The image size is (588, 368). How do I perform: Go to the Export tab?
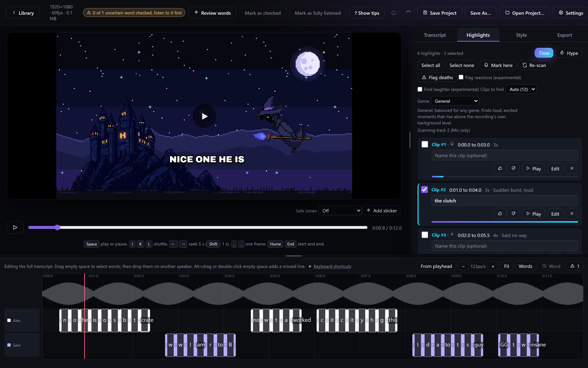564,35
